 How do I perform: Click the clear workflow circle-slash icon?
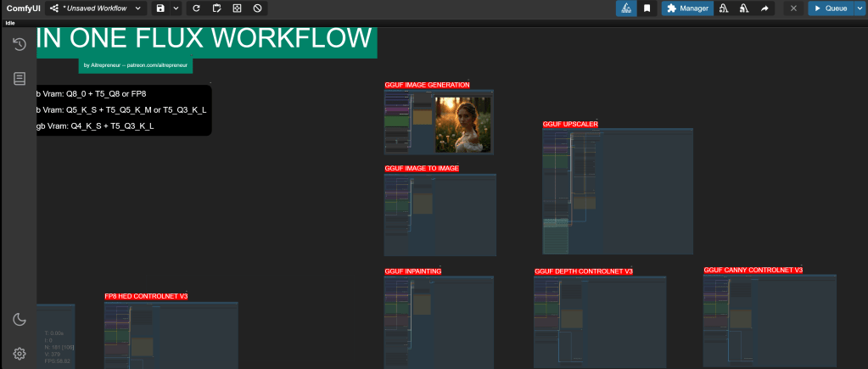point(257,8)
